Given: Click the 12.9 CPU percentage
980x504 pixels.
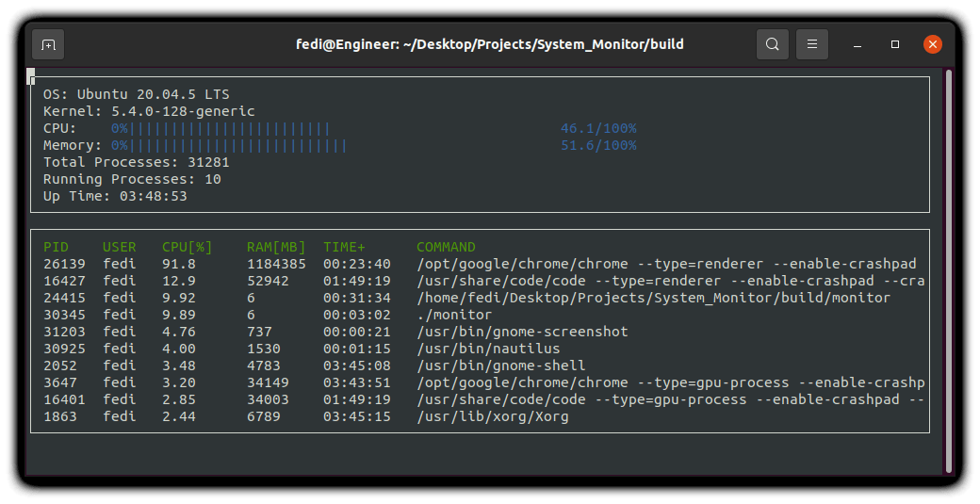Looking at the screenshot, I should point(179,281).
